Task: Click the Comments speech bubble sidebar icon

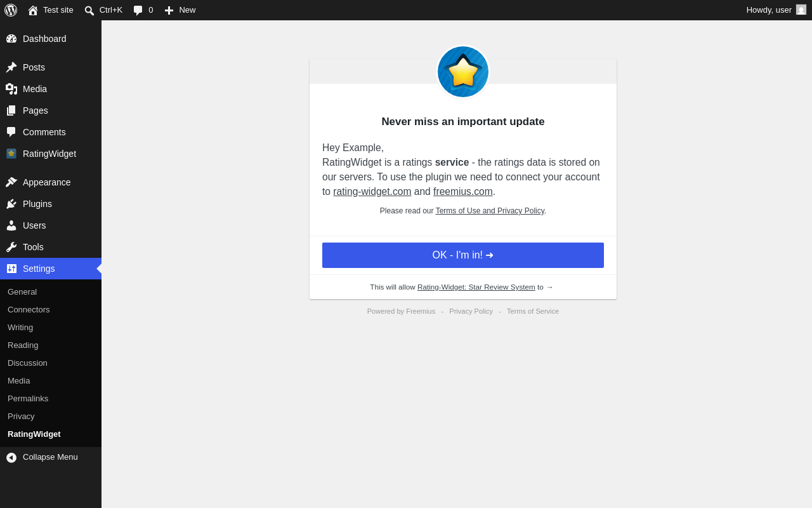Action: click(x=11, y=132)
